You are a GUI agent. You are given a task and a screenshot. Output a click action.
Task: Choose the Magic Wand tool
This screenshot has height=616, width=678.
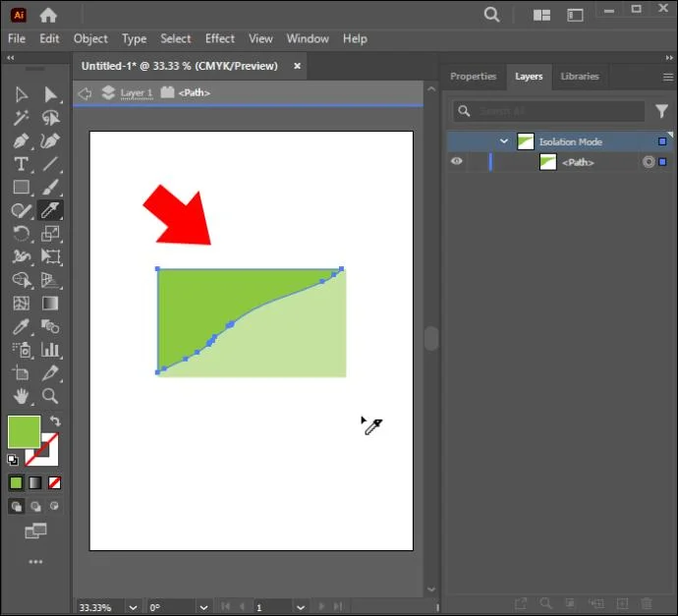pos(21,118)
